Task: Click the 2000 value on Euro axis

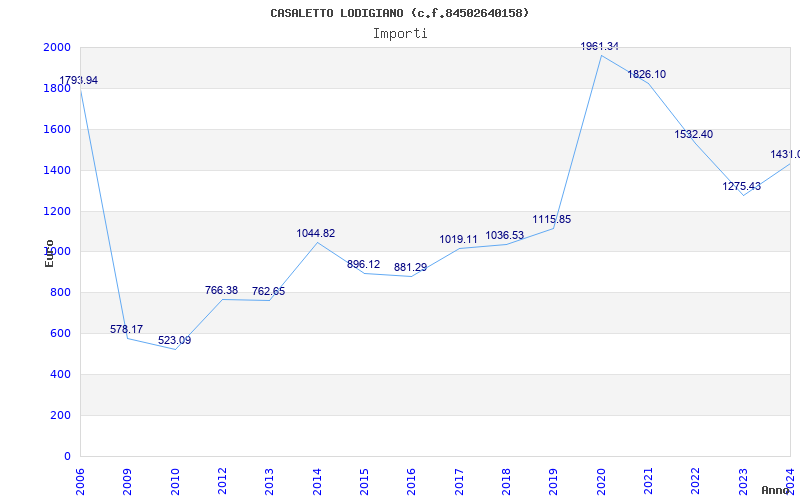Action: coord(57,47)
